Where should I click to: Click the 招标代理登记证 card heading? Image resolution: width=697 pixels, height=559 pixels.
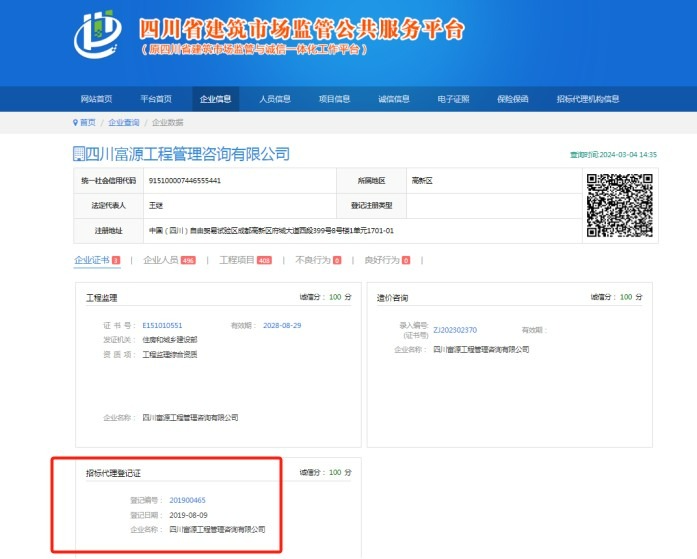click(x=113, y=473)
